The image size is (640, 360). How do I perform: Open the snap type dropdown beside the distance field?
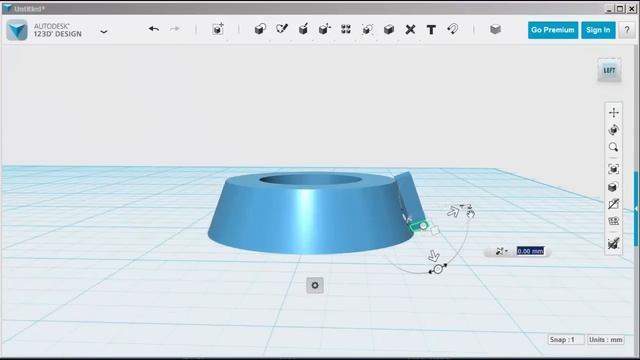[501, 251]
